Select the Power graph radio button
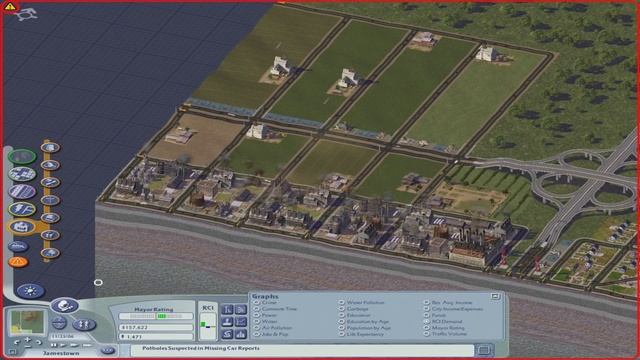The width and height of the screenshot is (640, 360). (257, 315)
